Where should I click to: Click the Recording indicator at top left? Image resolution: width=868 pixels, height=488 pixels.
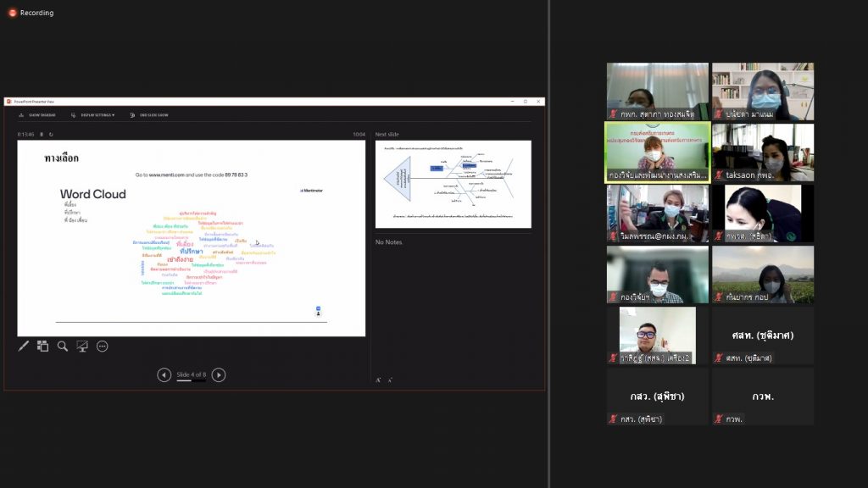31,13
